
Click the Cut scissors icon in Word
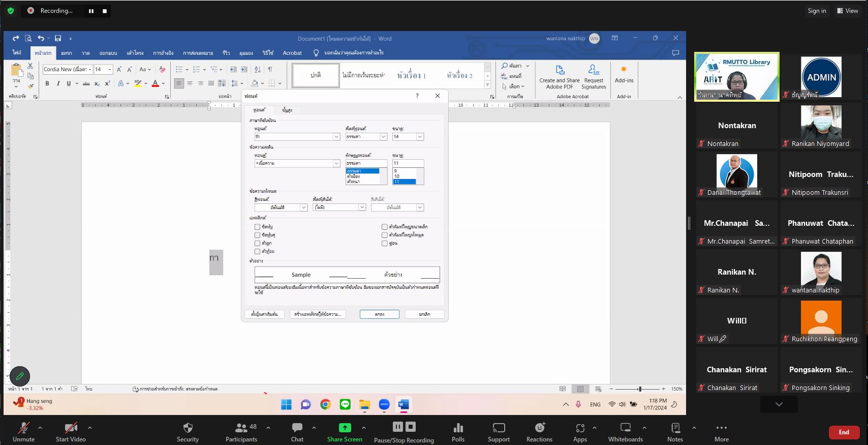click(30, 67)
